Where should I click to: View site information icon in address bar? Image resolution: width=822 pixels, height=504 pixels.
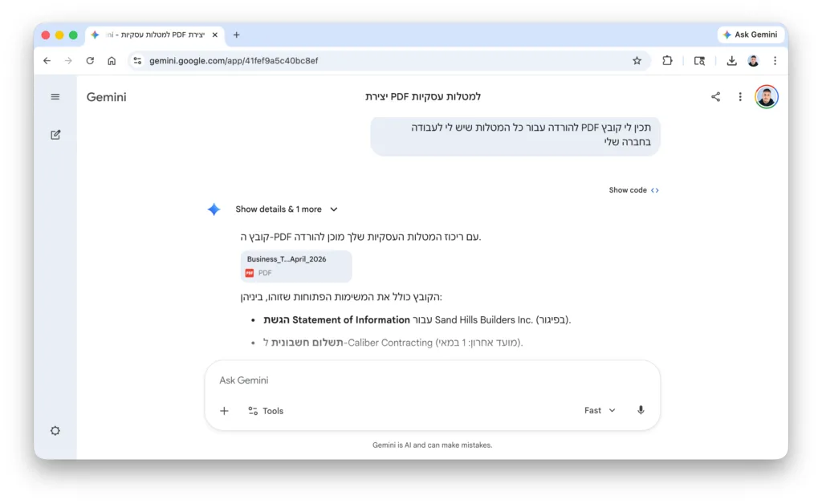coord(137,61)
